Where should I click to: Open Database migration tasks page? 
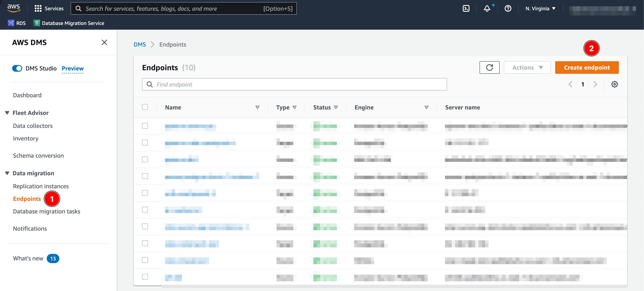(x=47, y=211)
